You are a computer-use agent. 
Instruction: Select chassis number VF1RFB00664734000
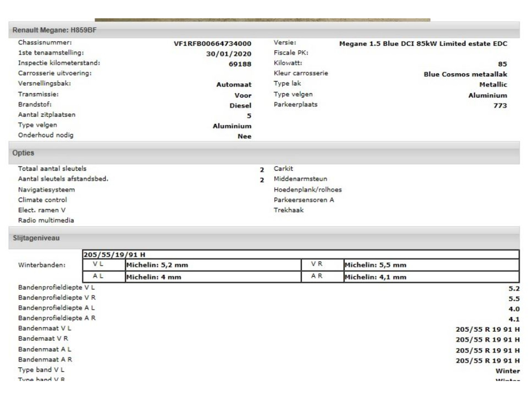tap(213, 44)
